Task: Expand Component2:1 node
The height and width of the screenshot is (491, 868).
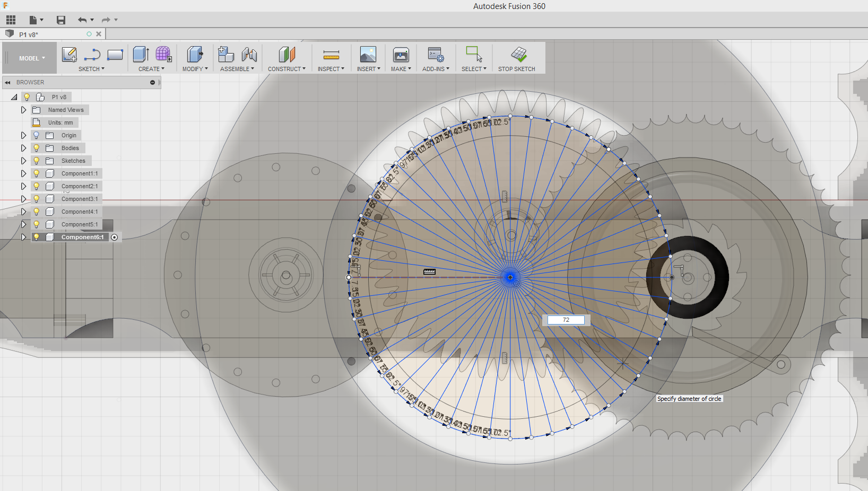Action: 23,186
